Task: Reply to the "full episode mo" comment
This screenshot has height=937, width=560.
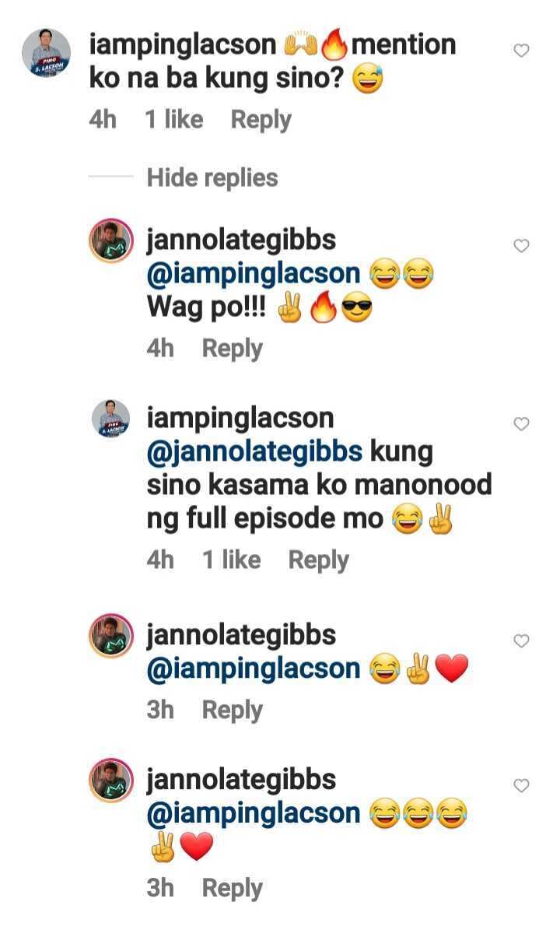Action: tap(319, 560)
